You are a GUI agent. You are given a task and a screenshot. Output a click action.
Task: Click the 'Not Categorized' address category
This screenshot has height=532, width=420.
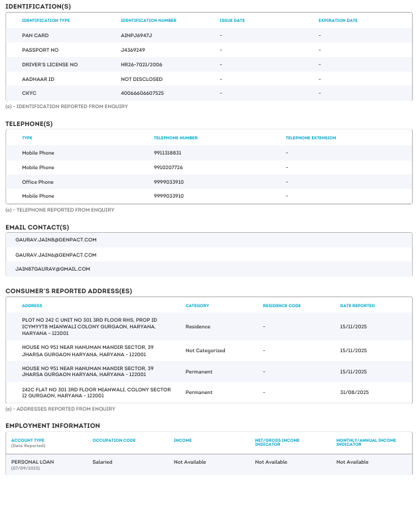pos(205,351)
